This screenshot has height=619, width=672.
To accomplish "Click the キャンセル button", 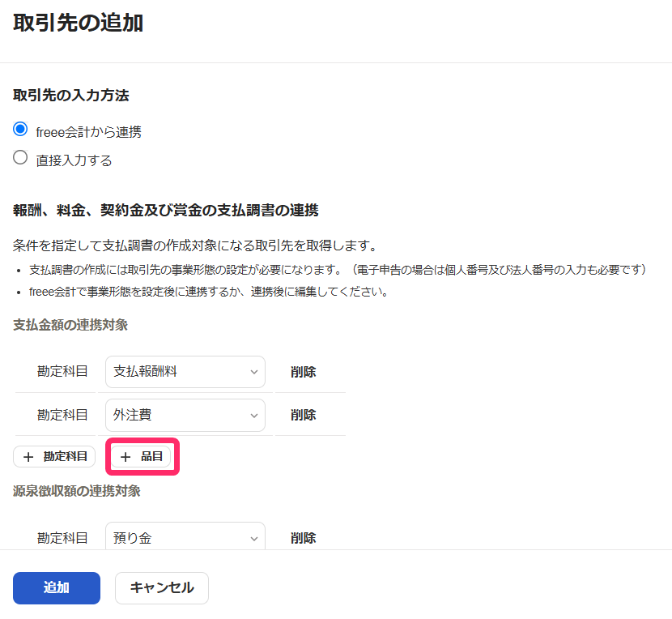I will [x=162, y=587].
